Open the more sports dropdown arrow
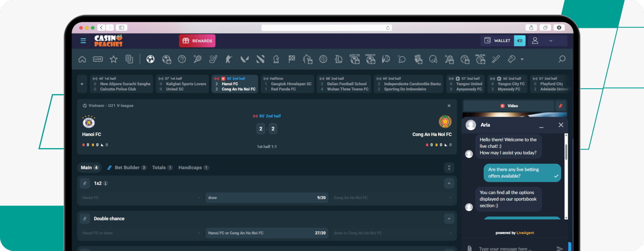 [x=522, y=59]
